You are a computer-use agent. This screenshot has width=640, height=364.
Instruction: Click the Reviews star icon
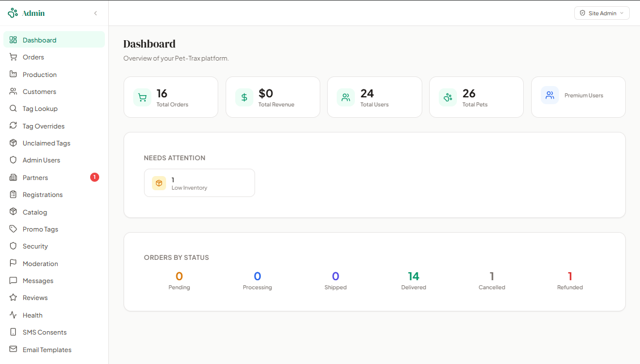coord(13,298)
